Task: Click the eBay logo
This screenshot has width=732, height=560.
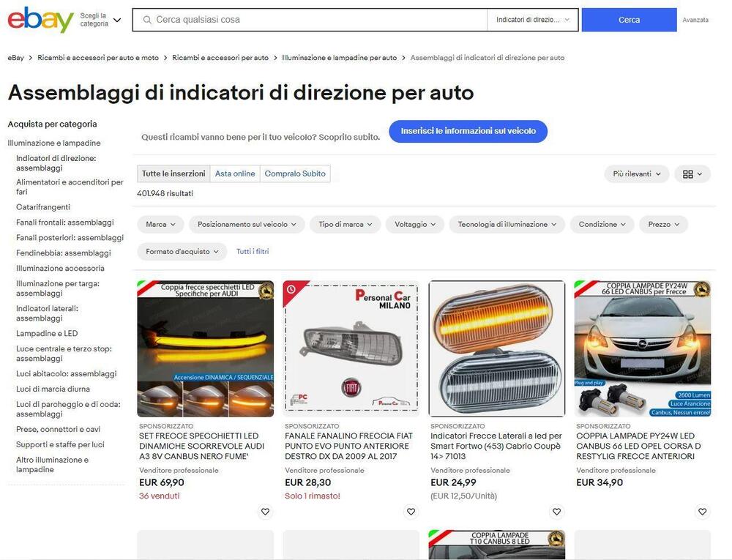Action: click(x=40, y=20)
